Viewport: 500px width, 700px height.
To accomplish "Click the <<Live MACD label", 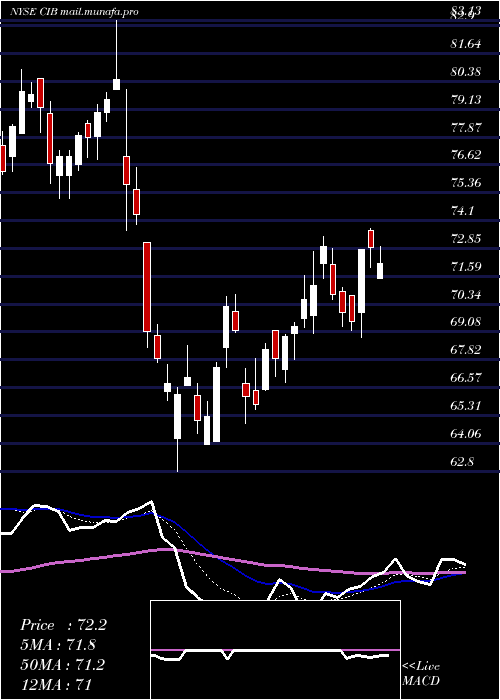I will click(x=421, y=674).
